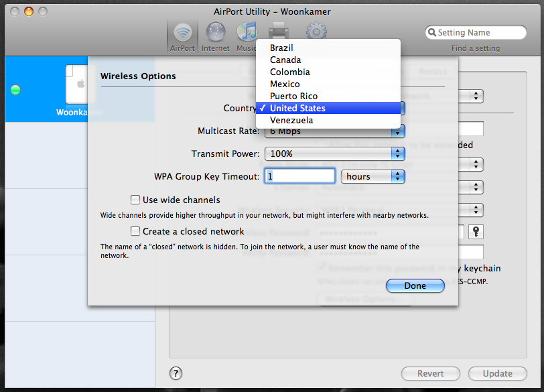This screenshot has height=392, width=544.
Task: Select the Woonkamer base station in sidebar
Action: pos(80,89)
